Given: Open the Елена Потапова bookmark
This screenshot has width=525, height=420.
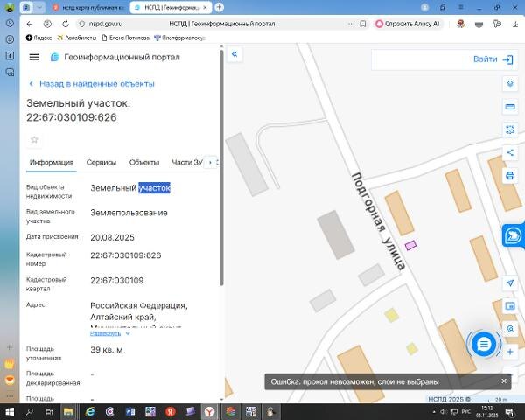Looking at the screenshot, I should [x=125, y=38].
